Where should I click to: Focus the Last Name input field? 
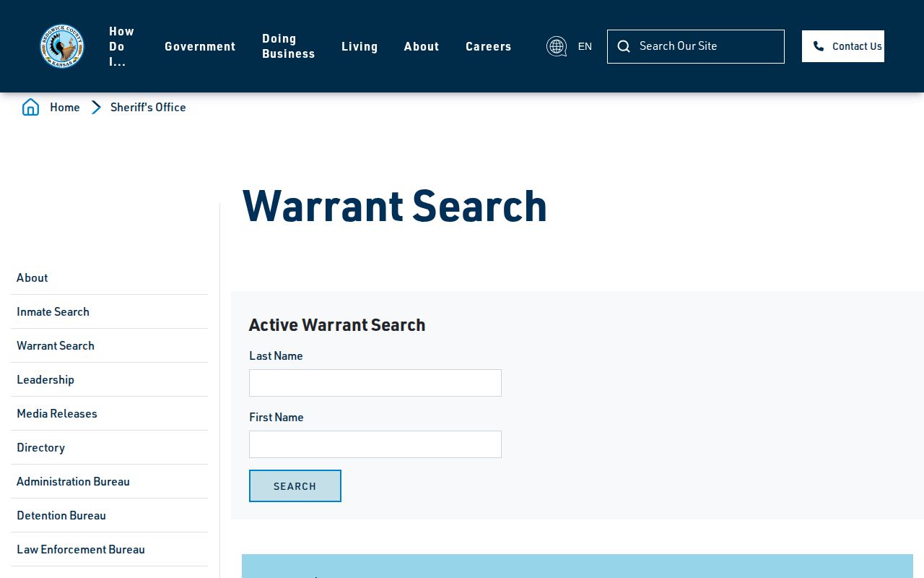click(x=375, y=383)
